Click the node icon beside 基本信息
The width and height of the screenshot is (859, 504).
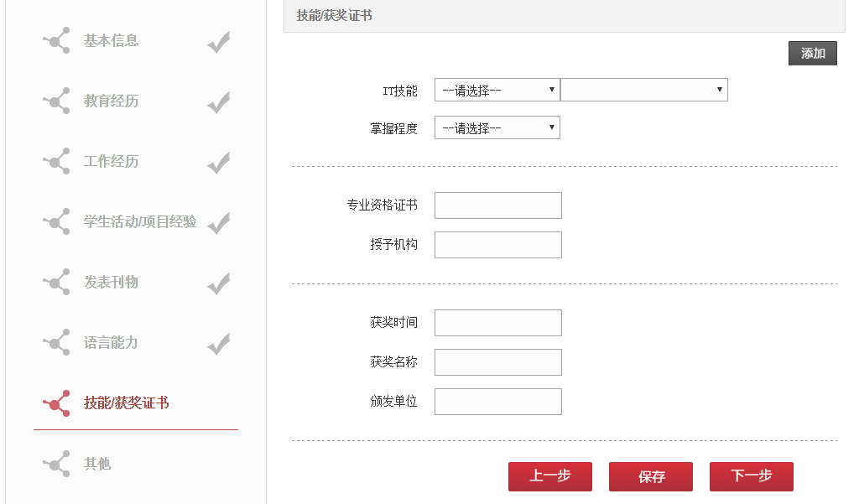(56, 40)
